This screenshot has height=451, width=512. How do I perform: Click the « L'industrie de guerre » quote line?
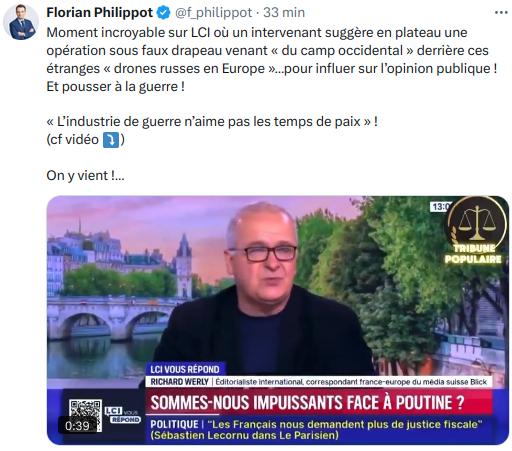click(212, 122)
